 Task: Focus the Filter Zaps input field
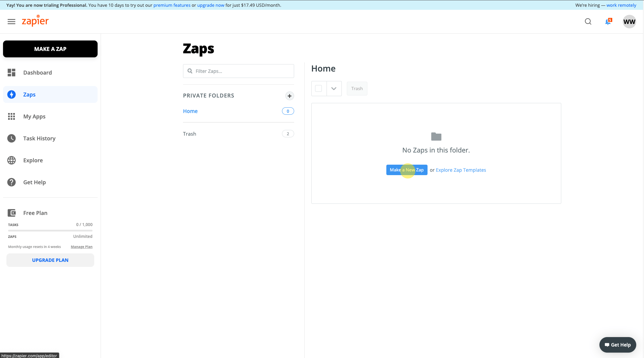click(238, 71)
